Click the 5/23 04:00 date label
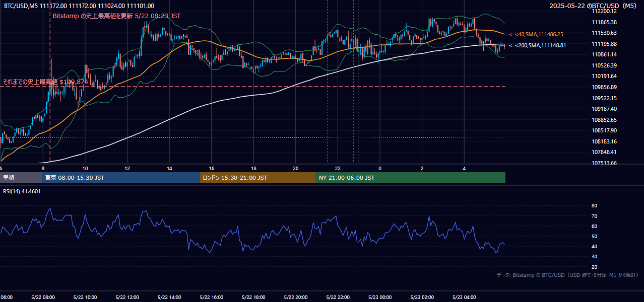This screenshot has width=644, height=302. 464,297
